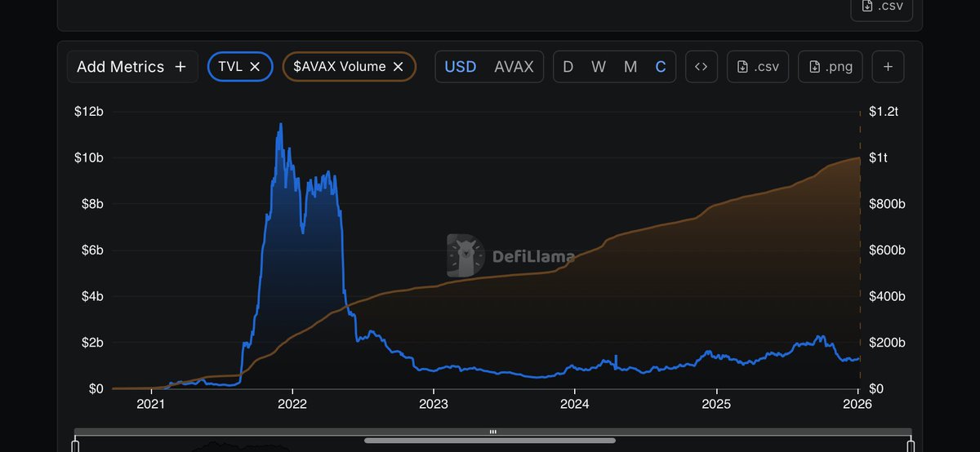Select monthly M interval
The width and height of the screenshot is (980, 452).
point(630,67)
